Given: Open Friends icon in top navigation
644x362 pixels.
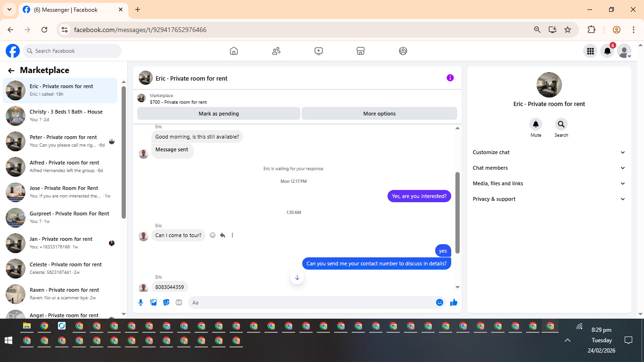Looking at the screenshot, I should tap(276, 51).
